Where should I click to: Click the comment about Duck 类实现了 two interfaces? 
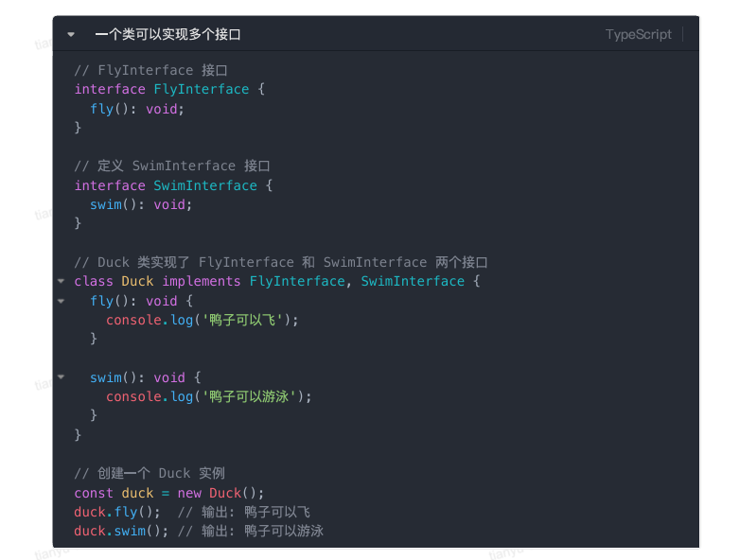click(x=281, y=262)
